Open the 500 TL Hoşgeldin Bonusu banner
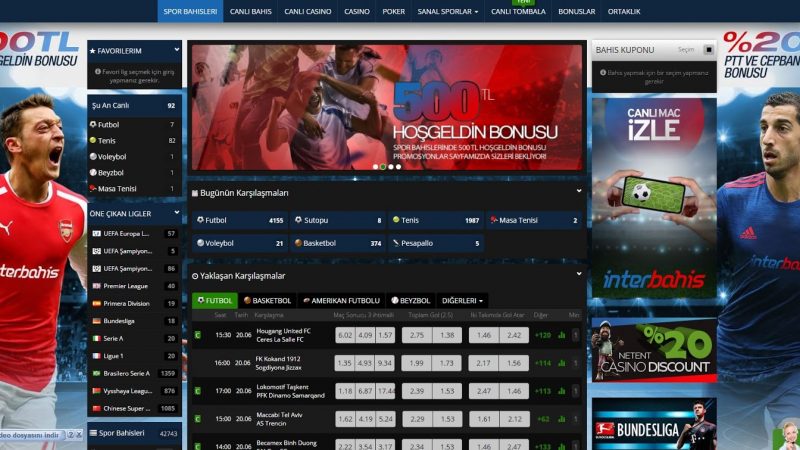Screen dimensions: 800x450 387,107
